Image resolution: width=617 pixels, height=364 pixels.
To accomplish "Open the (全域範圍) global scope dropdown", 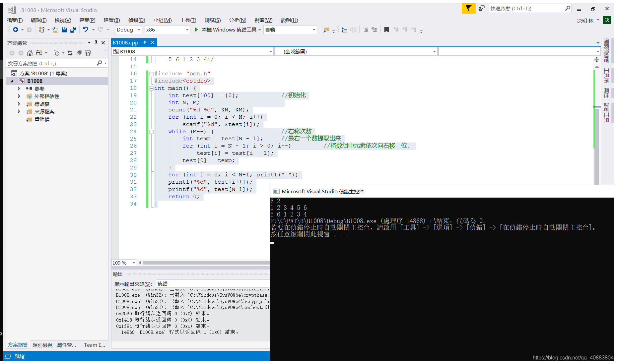I will tap(356, 52).
